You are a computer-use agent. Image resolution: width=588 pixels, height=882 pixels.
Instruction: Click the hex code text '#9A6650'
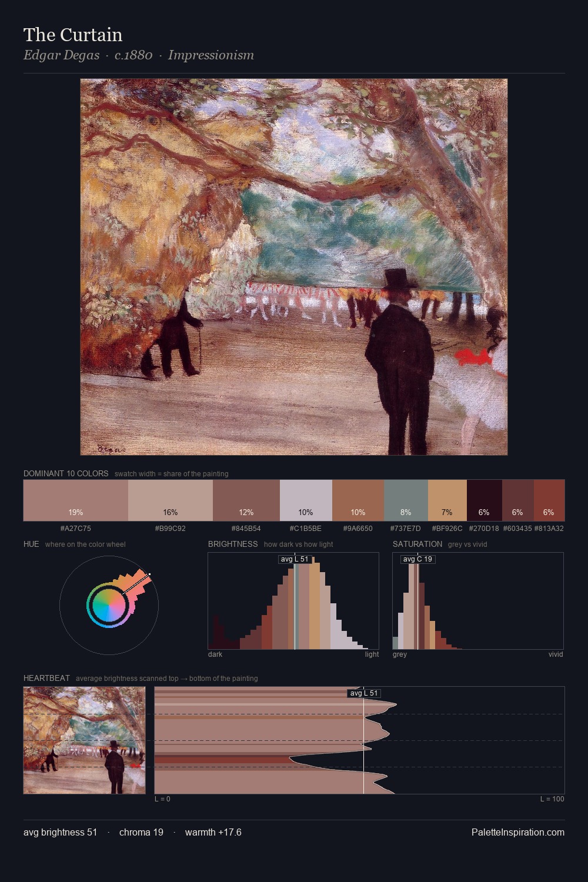pos(358,529)
